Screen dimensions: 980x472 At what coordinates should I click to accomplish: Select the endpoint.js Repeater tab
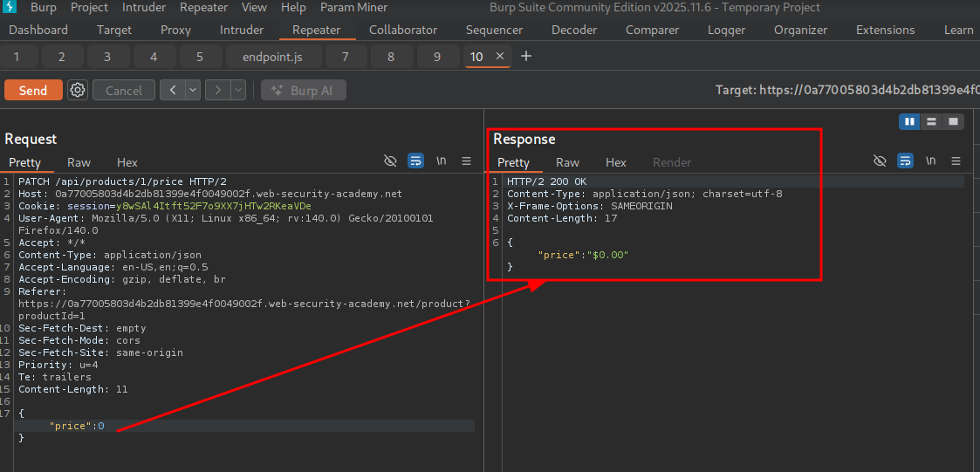pos(272,57)
